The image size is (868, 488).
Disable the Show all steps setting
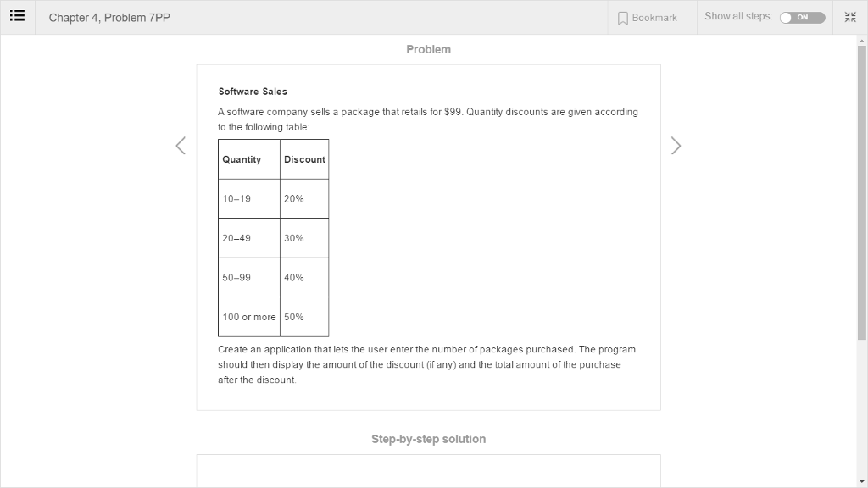(x=802, y=17)
